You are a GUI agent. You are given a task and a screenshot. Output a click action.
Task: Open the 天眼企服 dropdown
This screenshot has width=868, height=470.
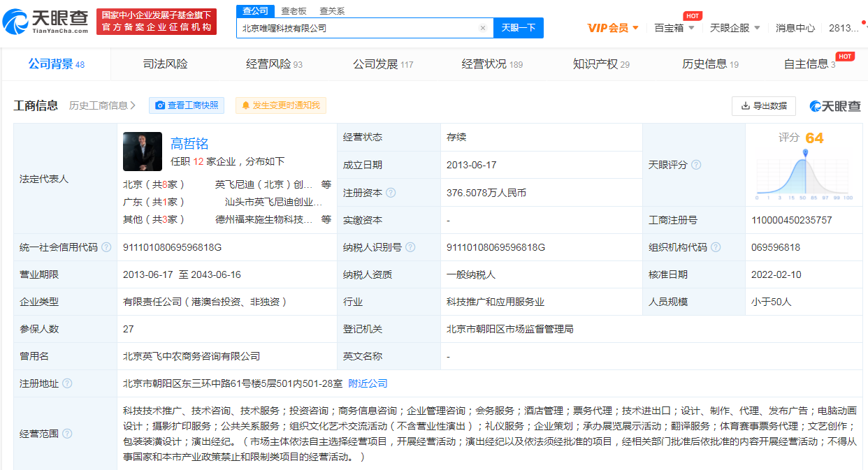click(735, 27)
